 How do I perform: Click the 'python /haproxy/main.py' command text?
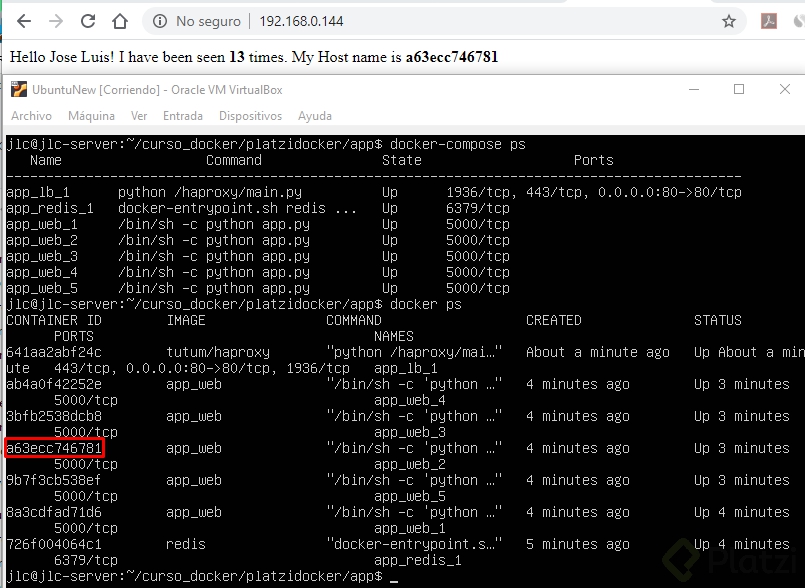pos(209,193)
